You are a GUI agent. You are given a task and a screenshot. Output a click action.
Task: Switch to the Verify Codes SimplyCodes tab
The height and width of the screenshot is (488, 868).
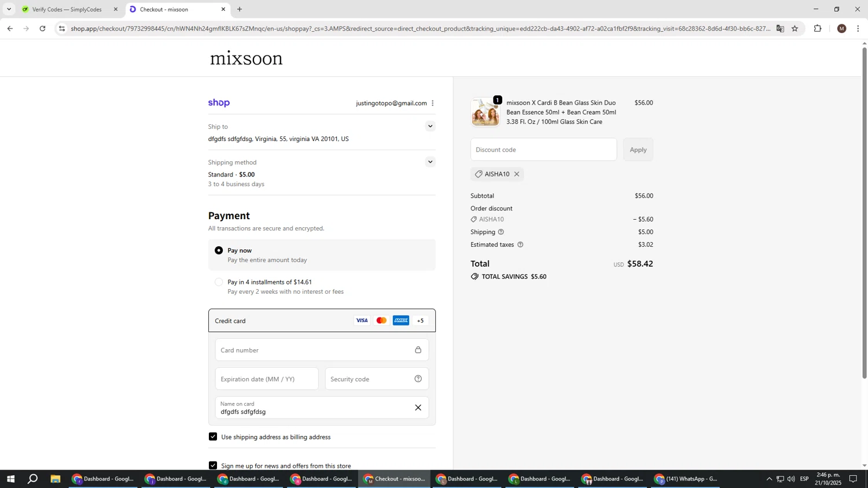(x=66, y=9)
